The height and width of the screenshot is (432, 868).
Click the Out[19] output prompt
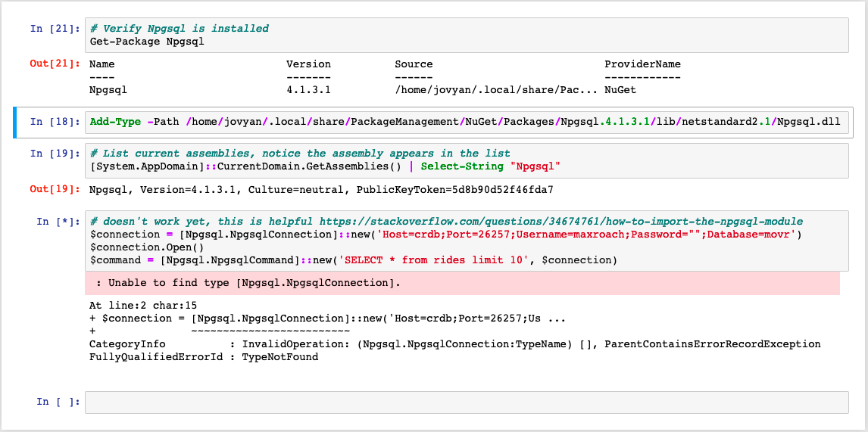tap(55, 190)
